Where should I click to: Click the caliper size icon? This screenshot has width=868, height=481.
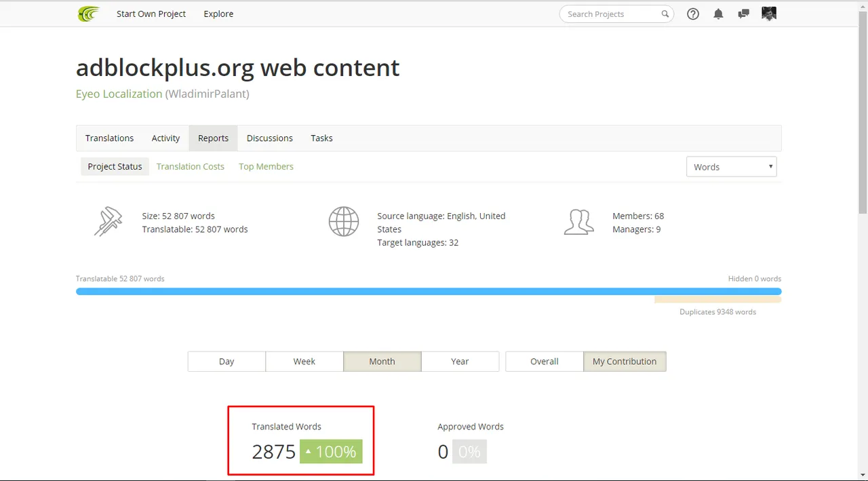[x=108, y=222]
